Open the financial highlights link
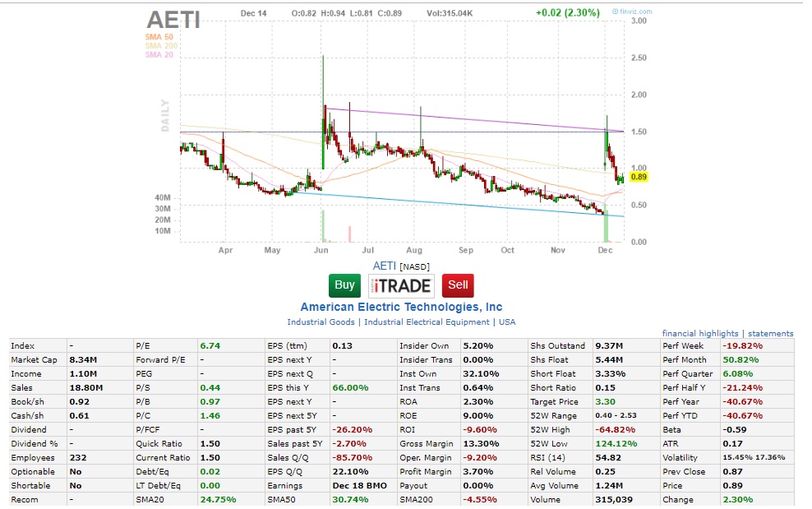 click(x=700, y=333)
